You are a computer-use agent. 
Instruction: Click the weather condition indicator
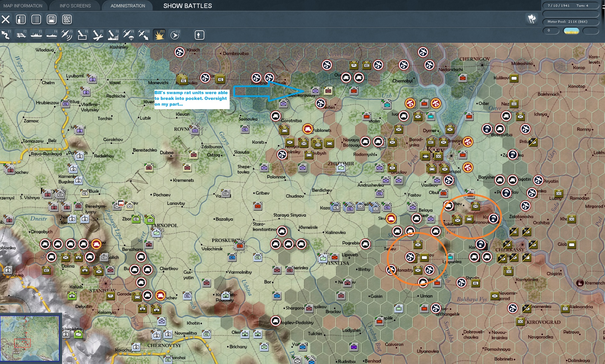click(571, 31)
